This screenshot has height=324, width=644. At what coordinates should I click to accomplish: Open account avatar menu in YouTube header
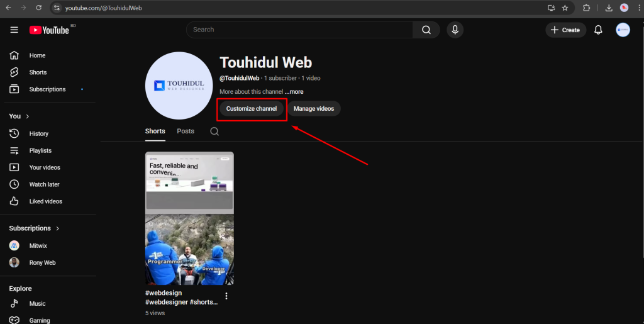623,30
